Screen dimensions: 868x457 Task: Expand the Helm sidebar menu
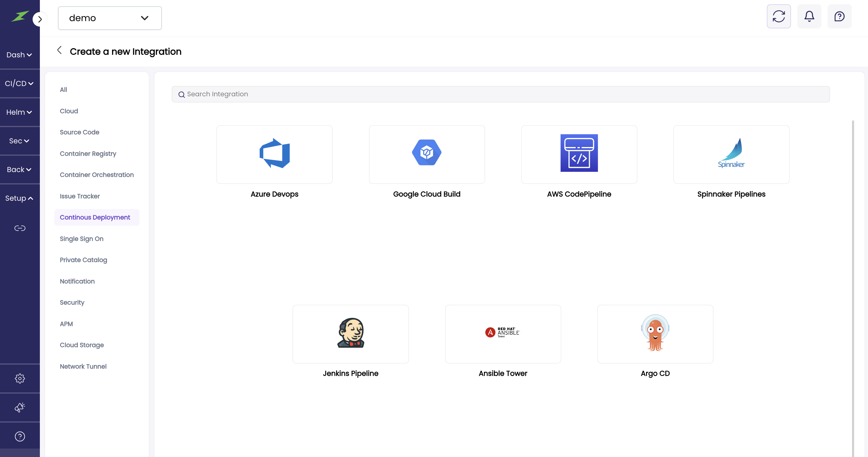coord(19,112)
